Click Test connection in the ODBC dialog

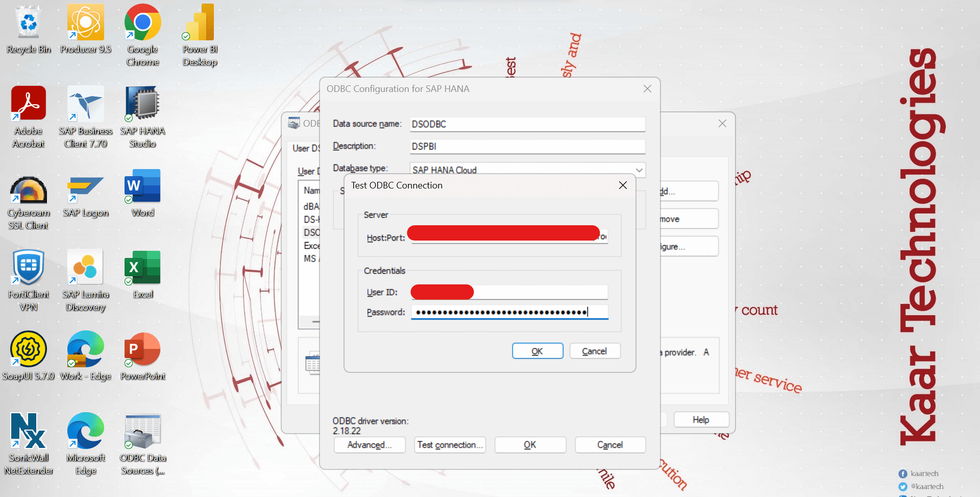450,444
